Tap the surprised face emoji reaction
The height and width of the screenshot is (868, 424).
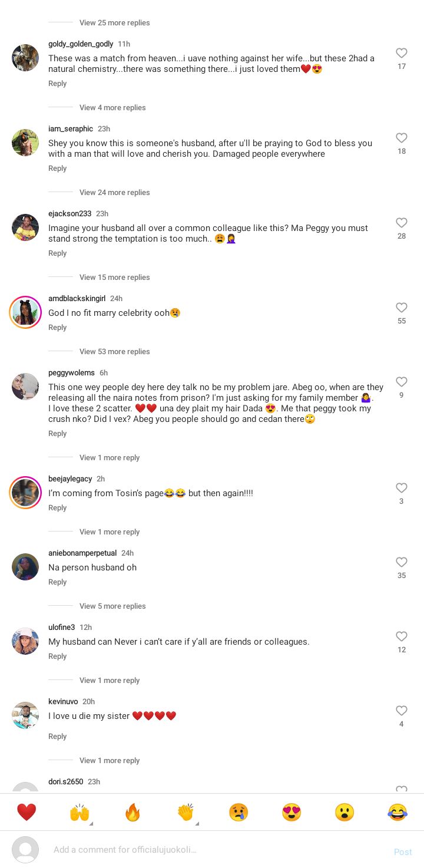[x=344, y=813]
